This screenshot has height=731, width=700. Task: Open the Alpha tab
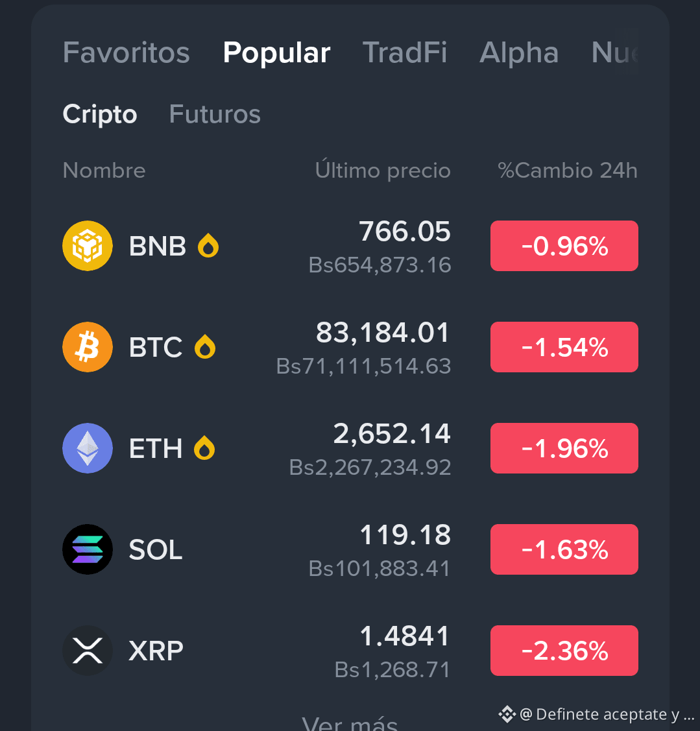pos(519,52)
